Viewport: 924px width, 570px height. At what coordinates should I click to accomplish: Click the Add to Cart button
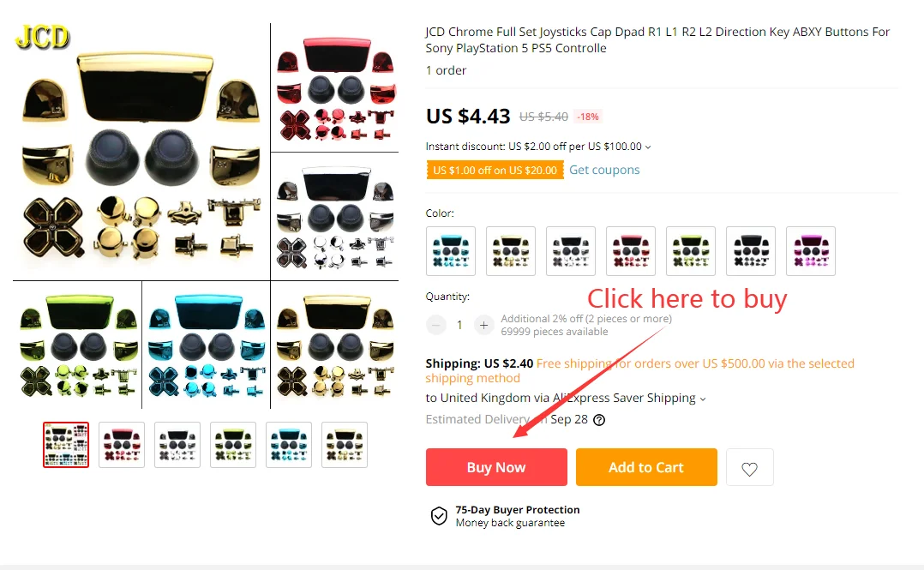[646, 467]
